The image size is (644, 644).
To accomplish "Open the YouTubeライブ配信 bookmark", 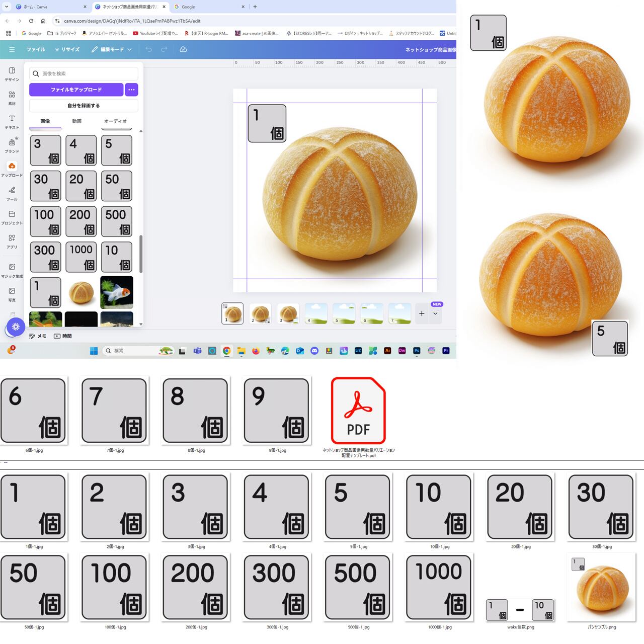I will coord(155,33).
